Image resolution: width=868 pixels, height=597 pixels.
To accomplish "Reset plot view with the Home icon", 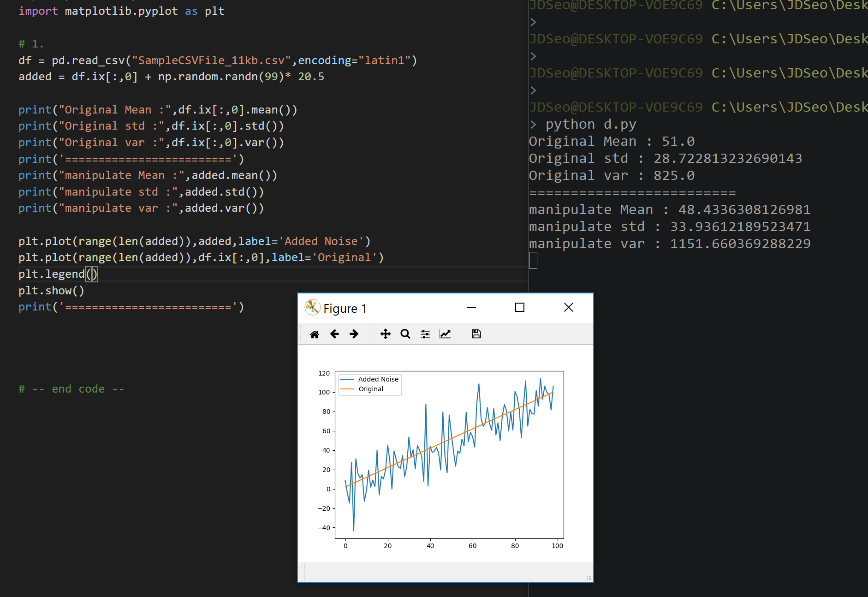I will [315, 334].
